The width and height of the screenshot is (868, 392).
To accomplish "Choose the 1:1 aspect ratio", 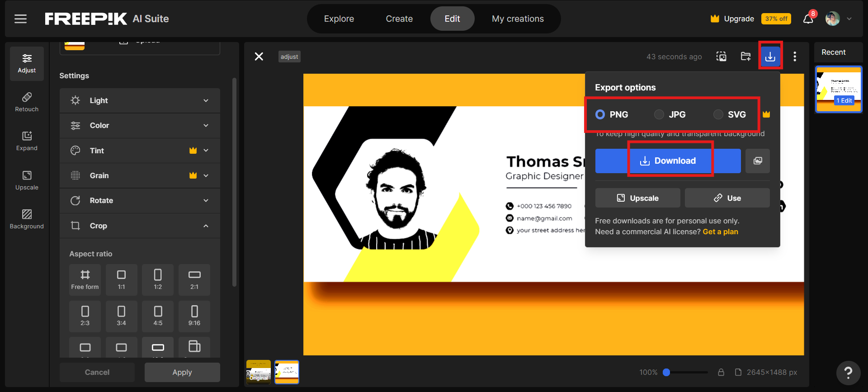I will point(122,280).
